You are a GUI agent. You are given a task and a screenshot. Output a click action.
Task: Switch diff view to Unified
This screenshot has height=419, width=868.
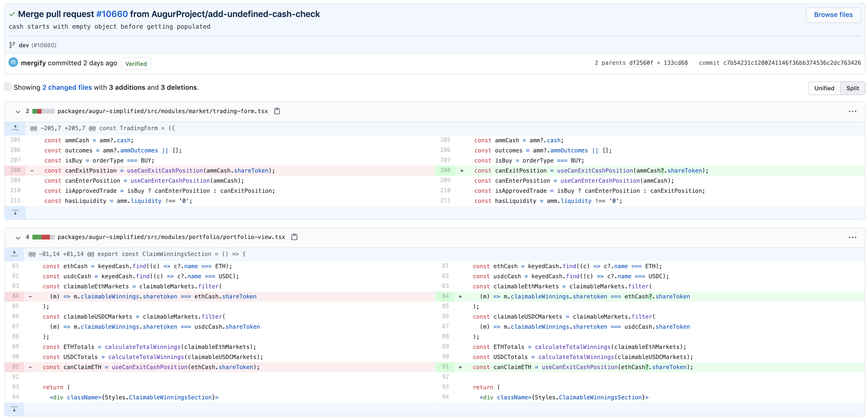(824, 88)
